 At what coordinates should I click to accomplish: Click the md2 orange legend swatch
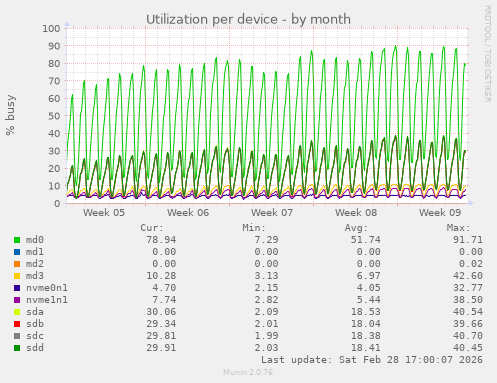pyautogui.click(x=17, y=264)
